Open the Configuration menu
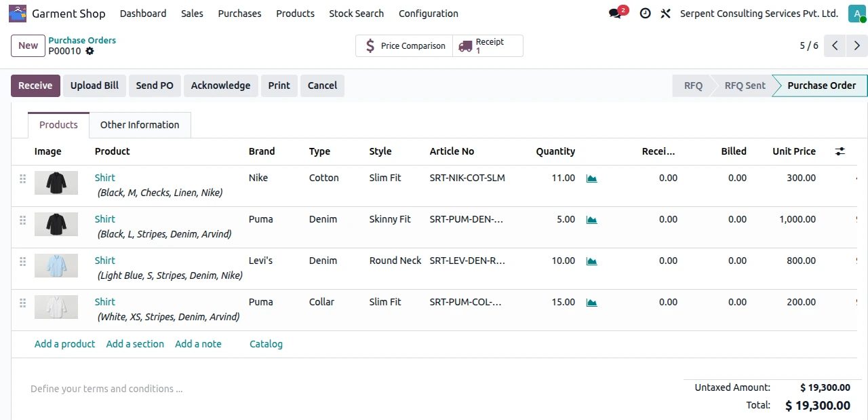The height and width of the screenshot is (420, 868). tap(429, 14)
